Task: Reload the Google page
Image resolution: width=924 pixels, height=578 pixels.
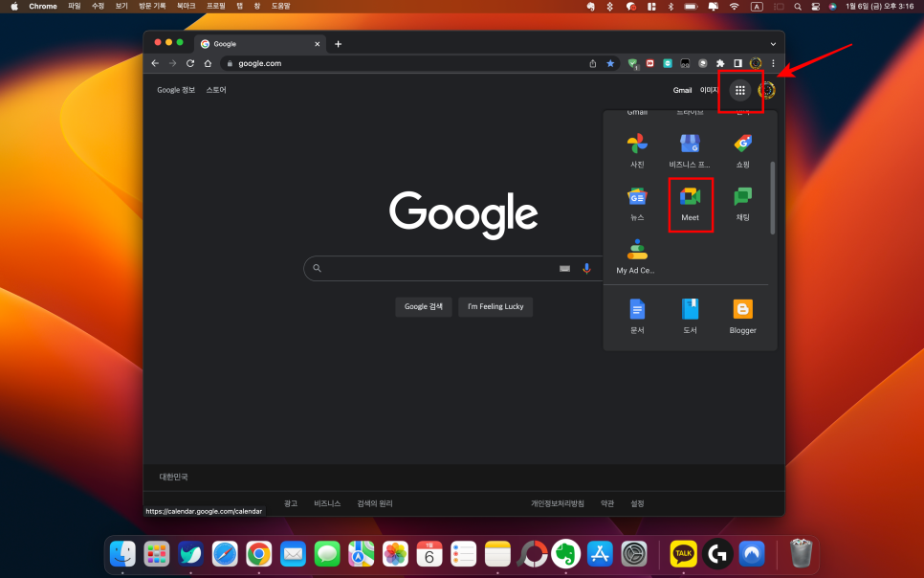Action: point(190,63)
